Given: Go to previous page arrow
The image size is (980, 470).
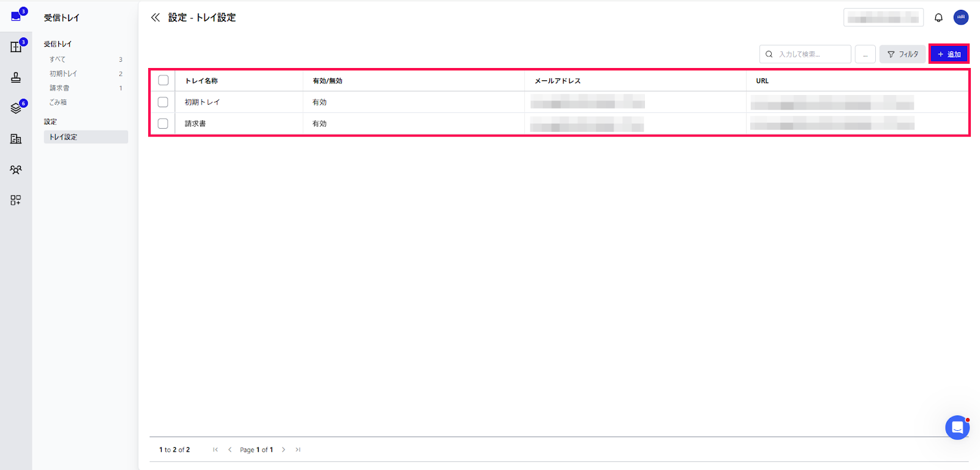Looking at the screenshot, I should point(230,450).
